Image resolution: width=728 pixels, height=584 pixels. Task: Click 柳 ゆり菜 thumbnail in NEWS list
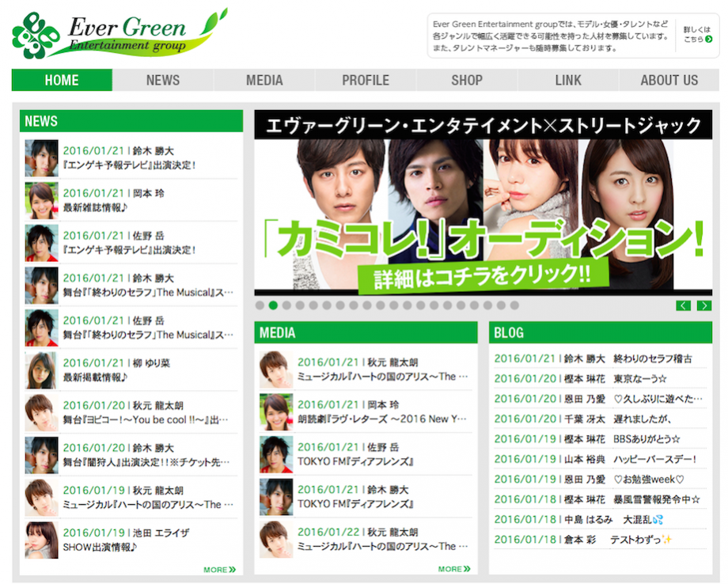click(41, 370)
